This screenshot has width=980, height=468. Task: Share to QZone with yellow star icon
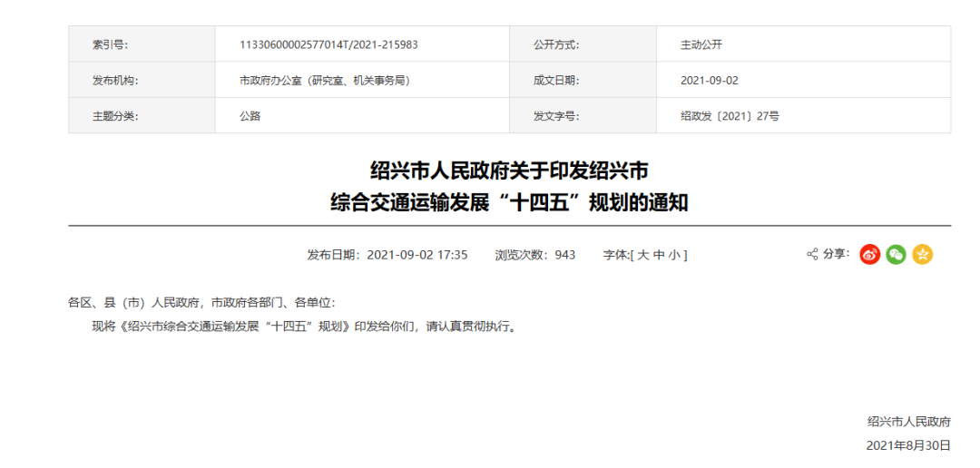coord(922,255)
